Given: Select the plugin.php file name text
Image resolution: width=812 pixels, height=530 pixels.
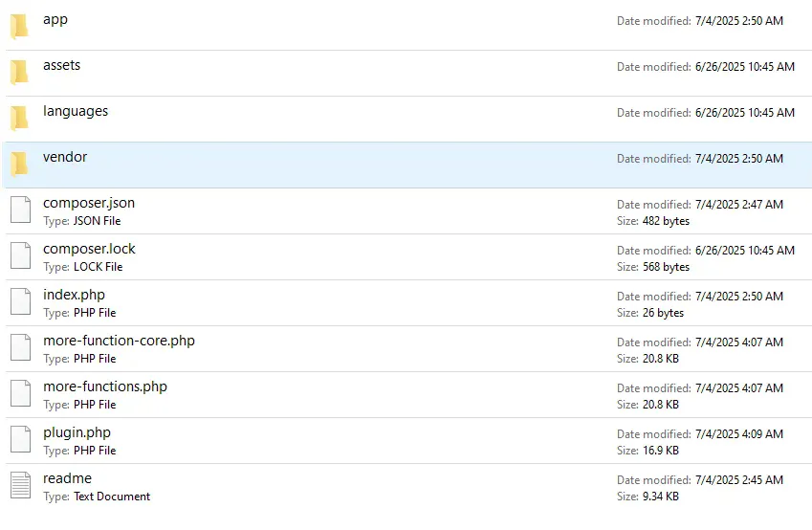Looking at the screenshot, I should pos(77,432).
